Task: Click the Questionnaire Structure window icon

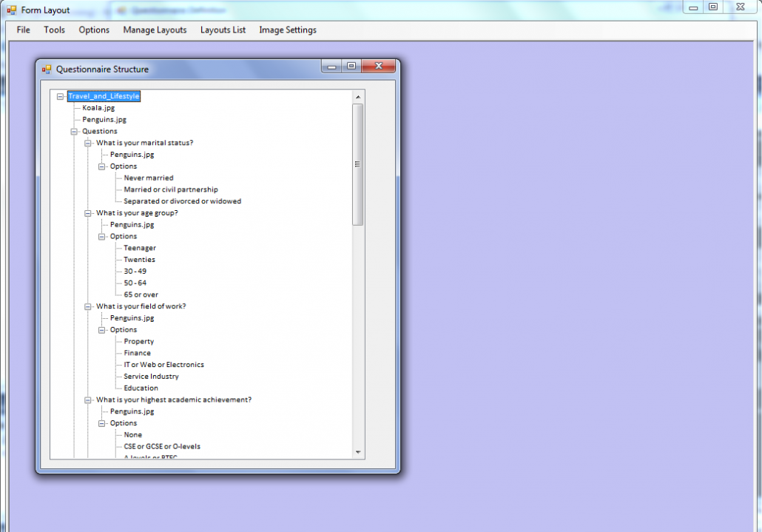Action: tap(47, 69)
